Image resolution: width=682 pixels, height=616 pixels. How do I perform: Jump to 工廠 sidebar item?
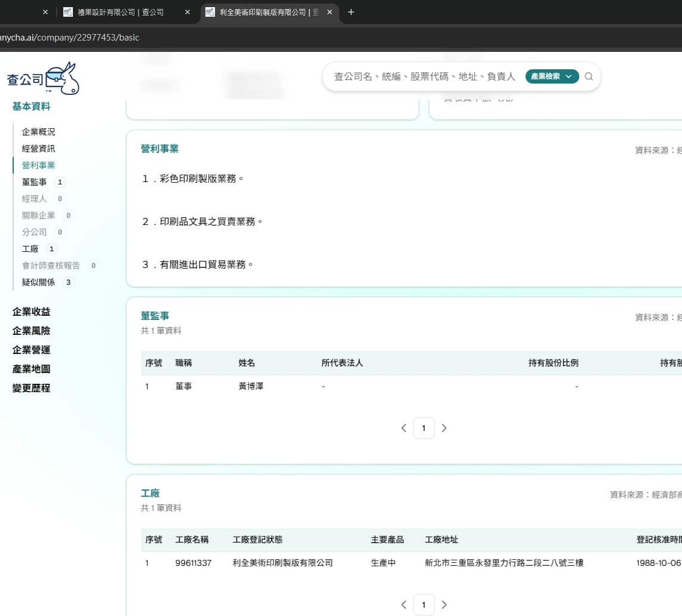click(x=30, y=249)
